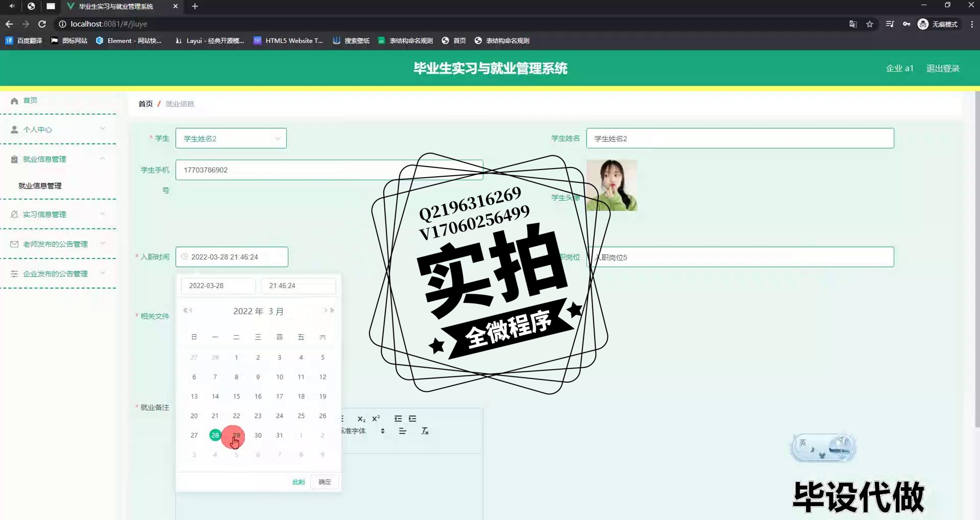
Task: Expand the 企业发布的公告管理 menu
Action: pos(58,273)
